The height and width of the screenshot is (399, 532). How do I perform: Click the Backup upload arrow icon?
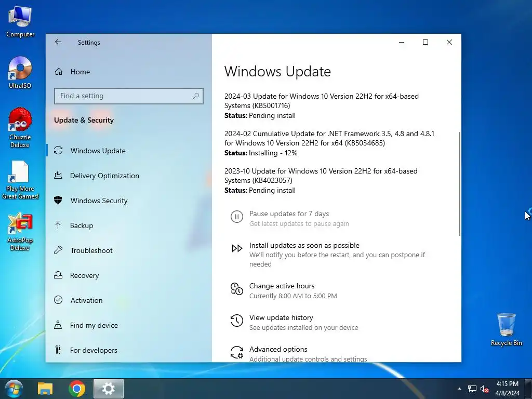58,225
